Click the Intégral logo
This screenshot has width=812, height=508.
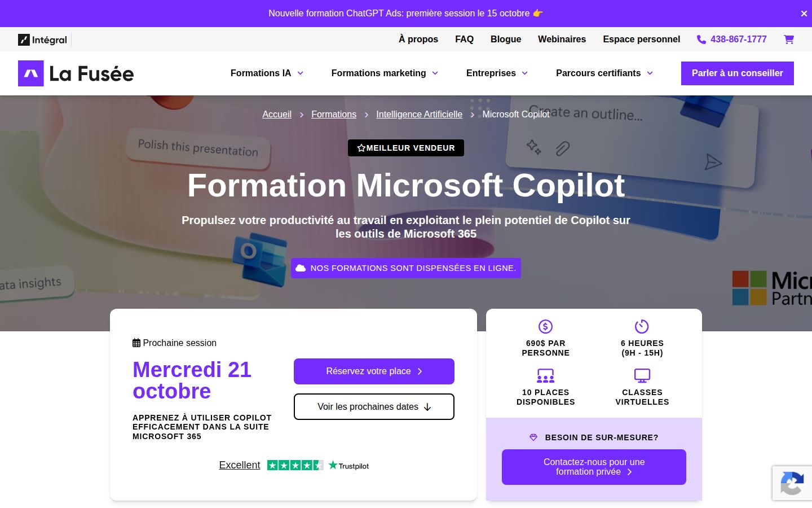(43, 40)
